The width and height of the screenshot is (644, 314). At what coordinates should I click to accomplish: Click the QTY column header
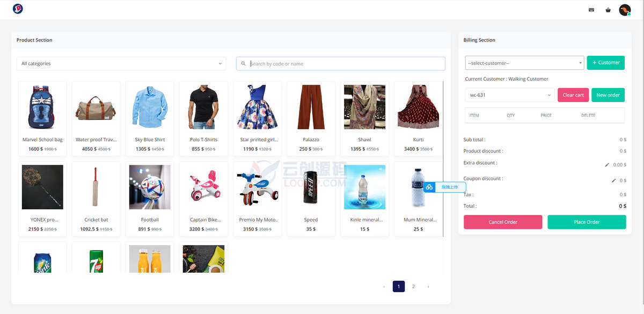pyautogui.click(x=510, y=115)
